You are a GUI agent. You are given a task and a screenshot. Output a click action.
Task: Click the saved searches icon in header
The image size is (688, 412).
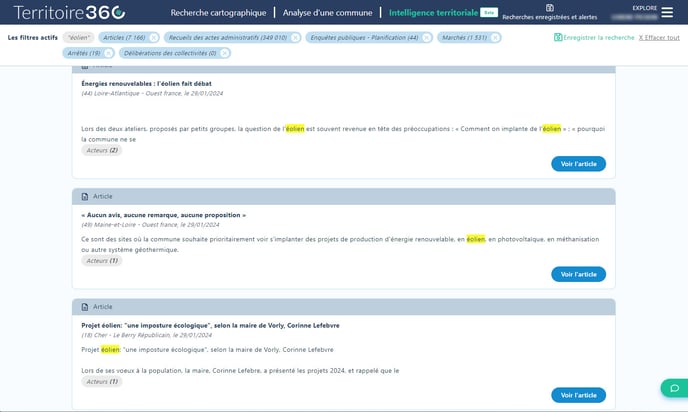(x=549, y=7)
